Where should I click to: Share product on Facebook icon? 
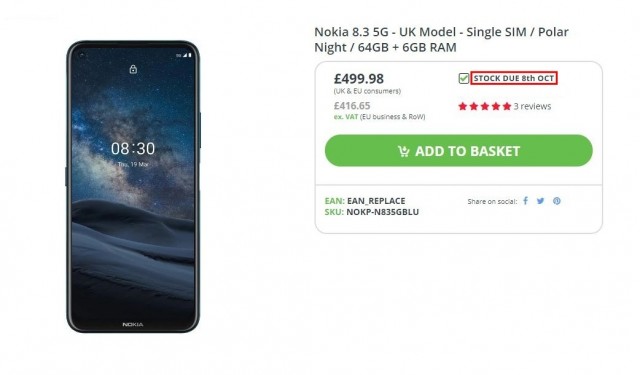click(x=526, y=201)
